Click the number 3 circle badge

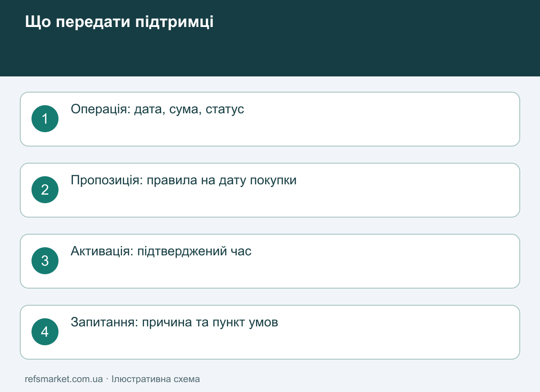(x=45, y=261)
